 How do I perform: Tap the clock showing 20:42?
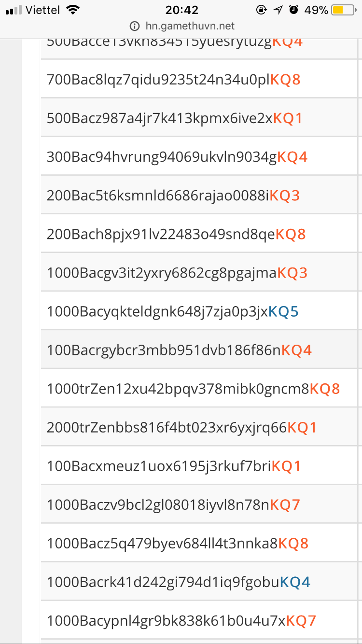[x=181, y=9]
